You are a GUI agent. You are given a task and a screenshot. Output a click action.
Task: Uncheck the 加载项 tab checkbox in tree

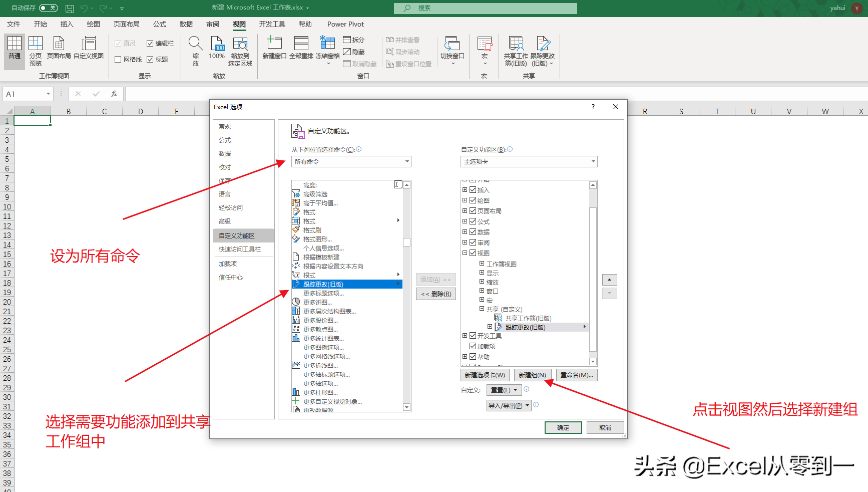(x=473, y=346)
